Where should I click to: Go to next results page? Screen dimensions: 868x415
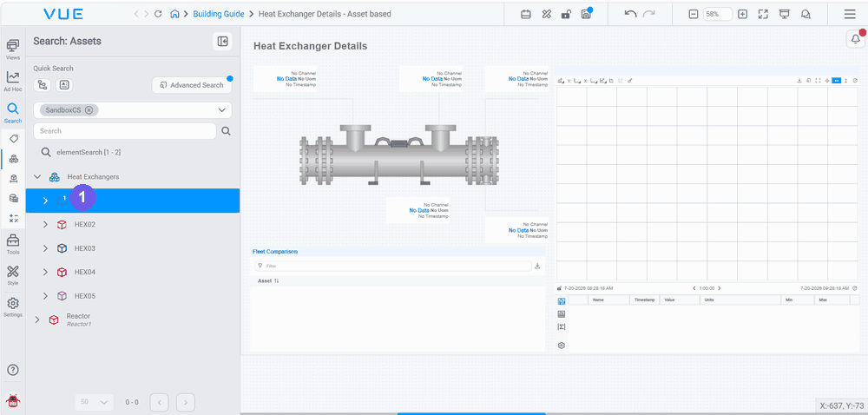click(x=186, y=402)
